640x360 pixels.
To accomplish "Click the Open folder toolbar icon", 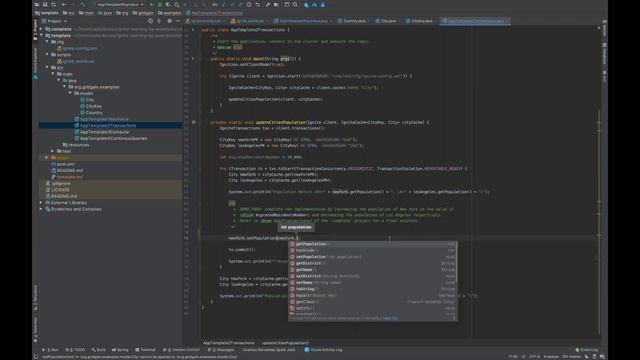I will (x=37, y=4).
